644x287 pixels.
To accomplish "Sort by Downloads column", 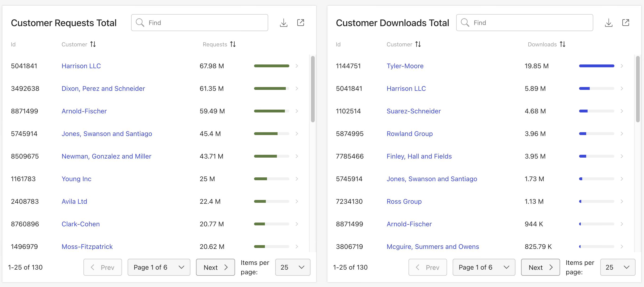I will coord(562,44).
